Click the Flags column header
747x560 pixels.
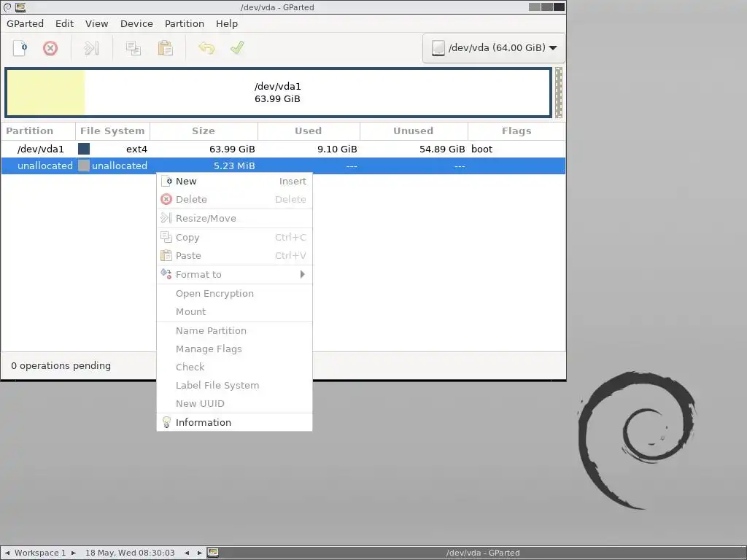point(516,131)
